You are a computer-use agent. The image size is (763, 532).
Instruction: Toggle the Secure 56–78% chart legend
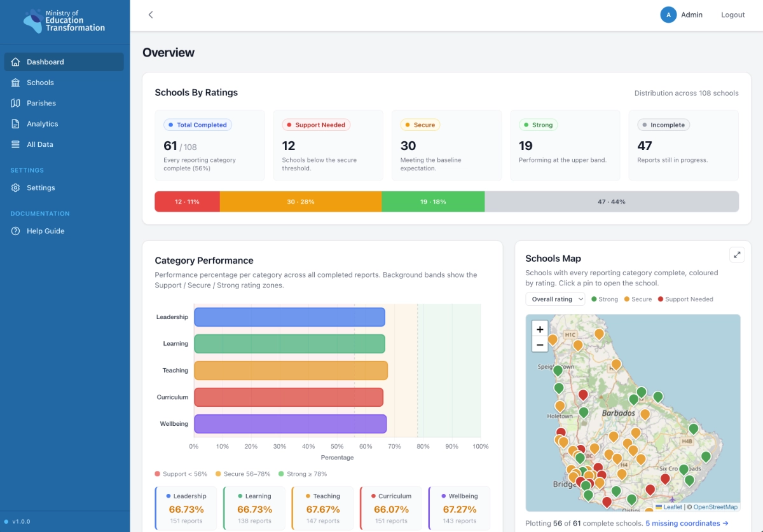(244, 474)
